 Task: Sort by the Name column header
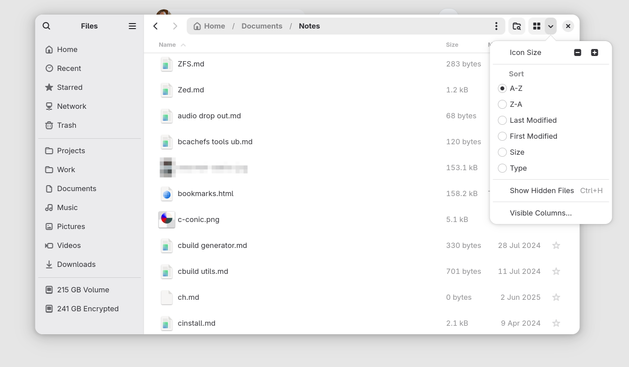point(172,45)
